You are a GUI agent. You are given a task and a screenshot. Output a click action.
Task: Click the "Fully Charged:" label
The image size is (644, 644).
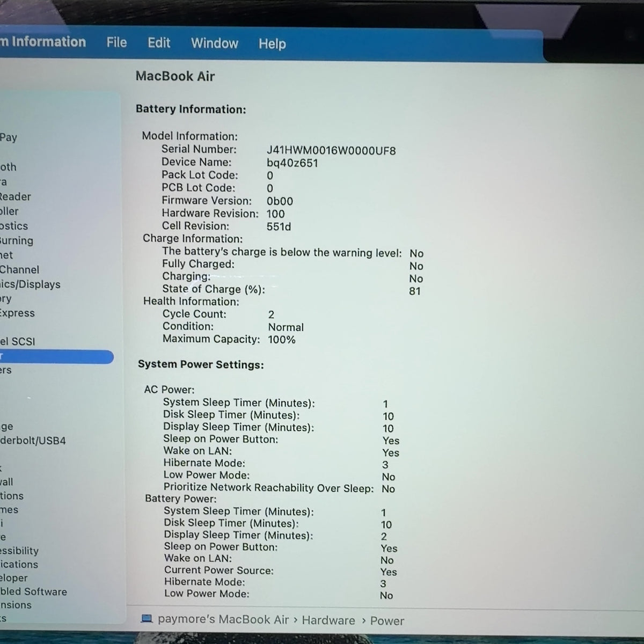click(x=198, y=264)
